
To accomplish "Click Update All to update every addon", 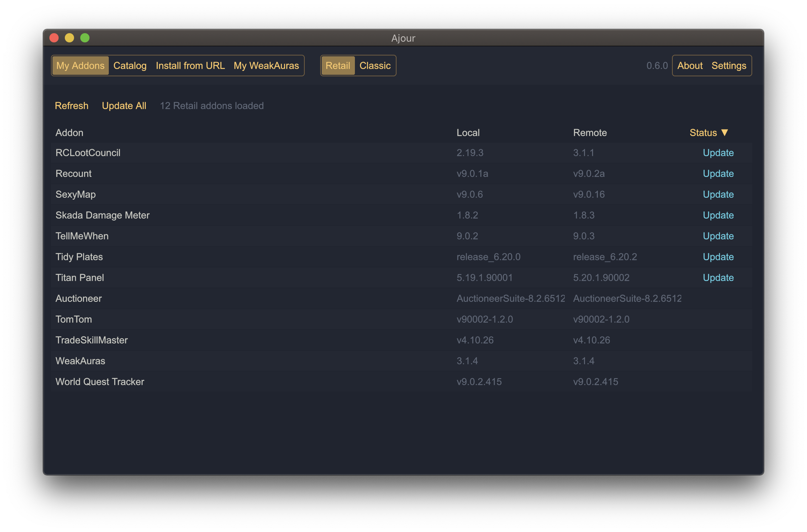I will click(124, 106).
